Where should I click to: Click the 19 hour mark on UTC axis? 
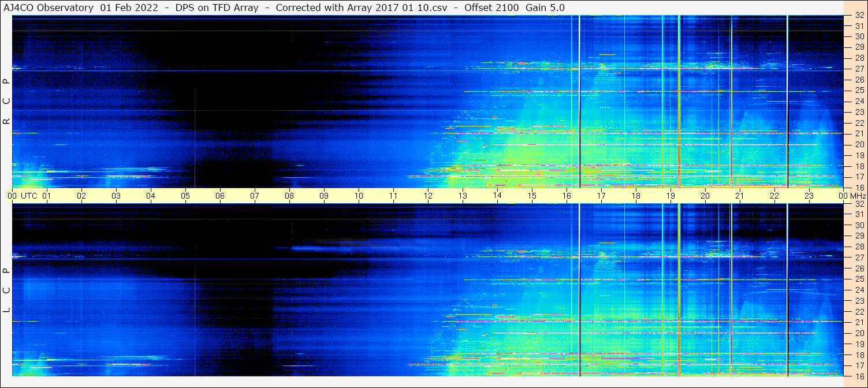670,196
